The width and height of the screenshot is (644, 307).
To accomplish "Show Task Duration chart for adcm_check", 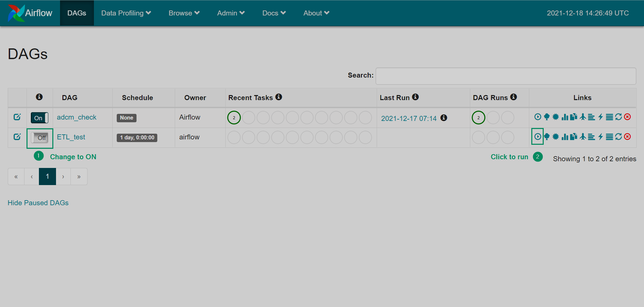I will tap(565, 117).
